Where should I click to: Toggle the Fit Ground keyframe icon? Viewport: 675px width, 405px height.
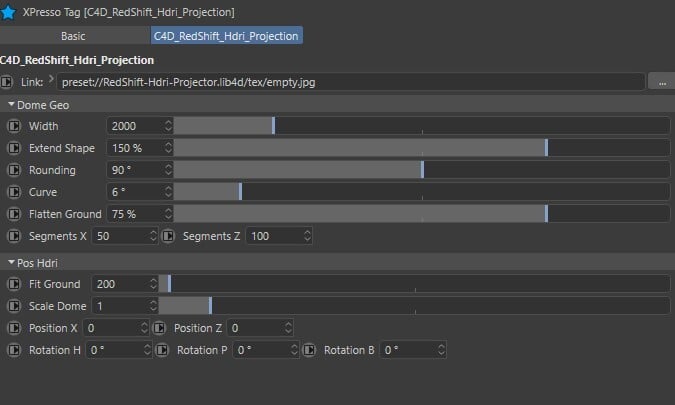pos(14,284)
